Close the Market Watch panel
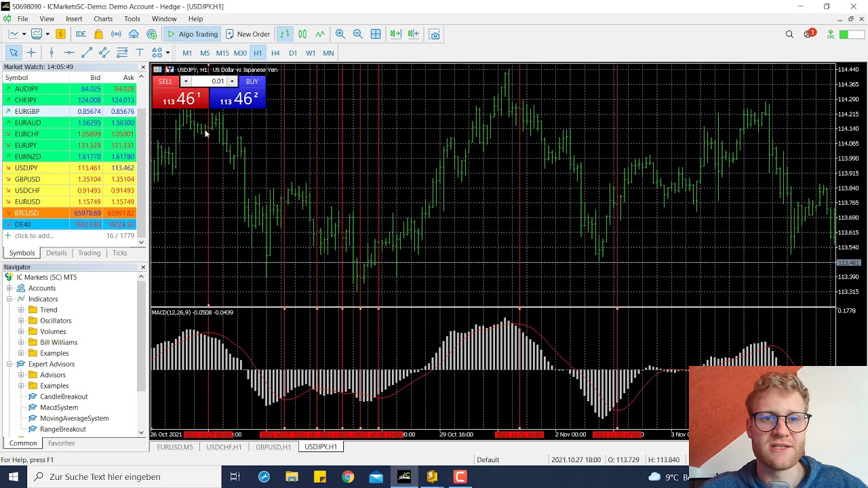868x488 pixels. (142, 67)
